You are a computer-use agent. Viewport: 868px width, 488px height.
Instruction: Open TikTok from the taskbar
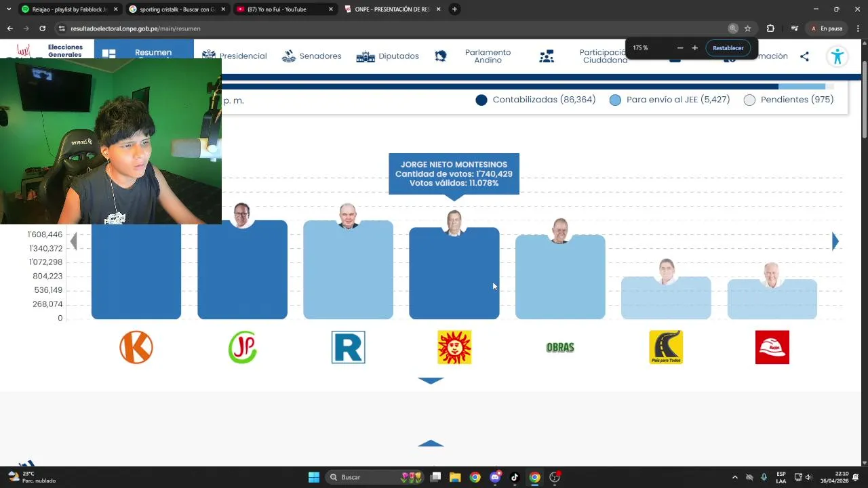coord(515,477)
